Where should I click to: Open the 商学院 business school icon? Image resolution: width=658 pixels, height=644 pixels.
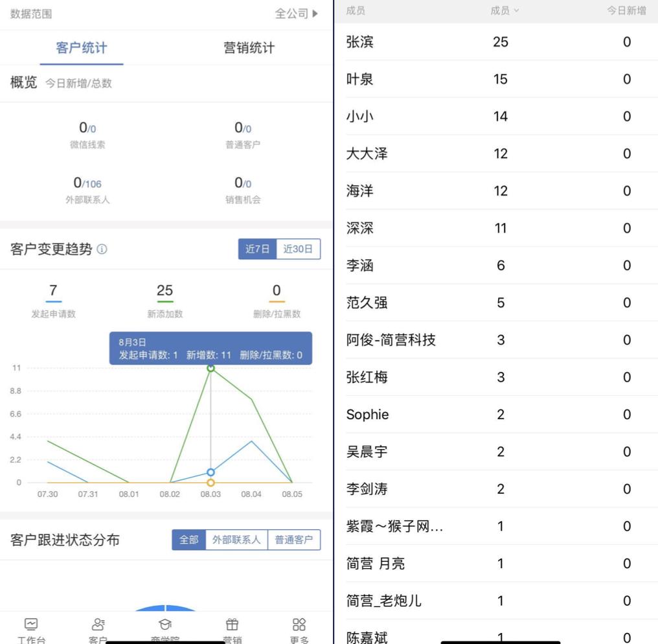(164, 627)
